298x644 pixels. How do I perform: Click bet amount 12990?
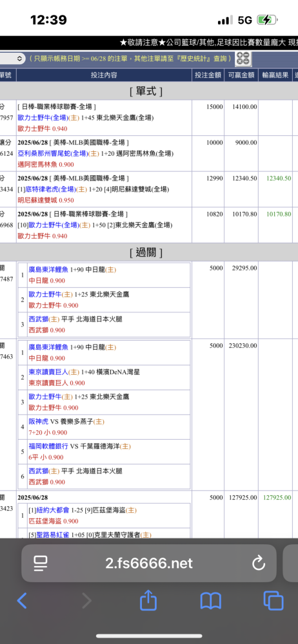[x=215, y=178]
